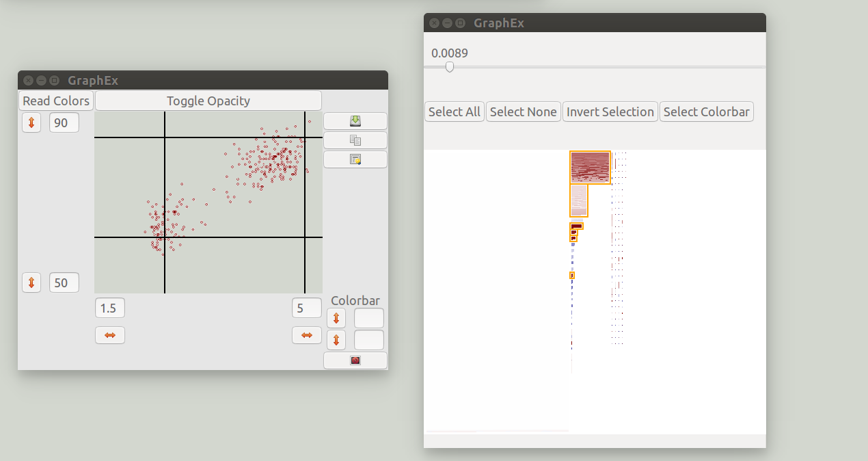
Task: Click the lower empty Colorbar input field
Action: (369, 340)
